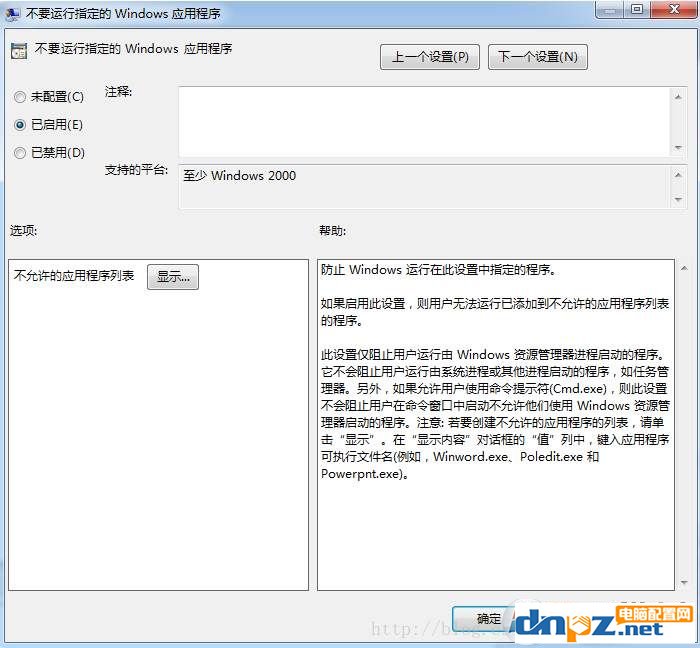Click the 至少 Windows 2000 platform field
Viewport: 700px width, 648px height.
(x=424, y=187)
